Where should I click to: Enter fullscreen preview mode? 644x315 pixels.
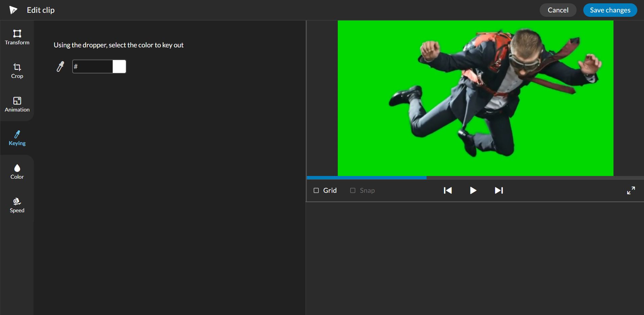click(631, 190)
